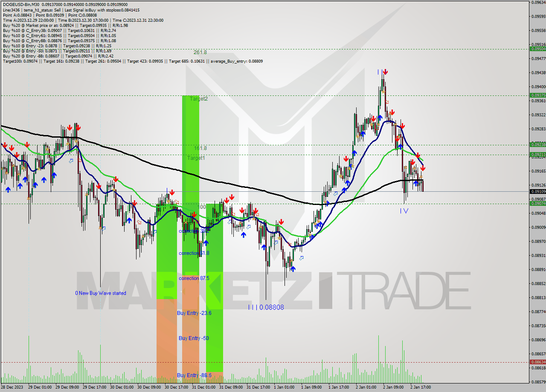Viewport: 546px width, 392px height.
Task: Click the 'Buy Entry -23.6' label
Action: tap(194, 313)
